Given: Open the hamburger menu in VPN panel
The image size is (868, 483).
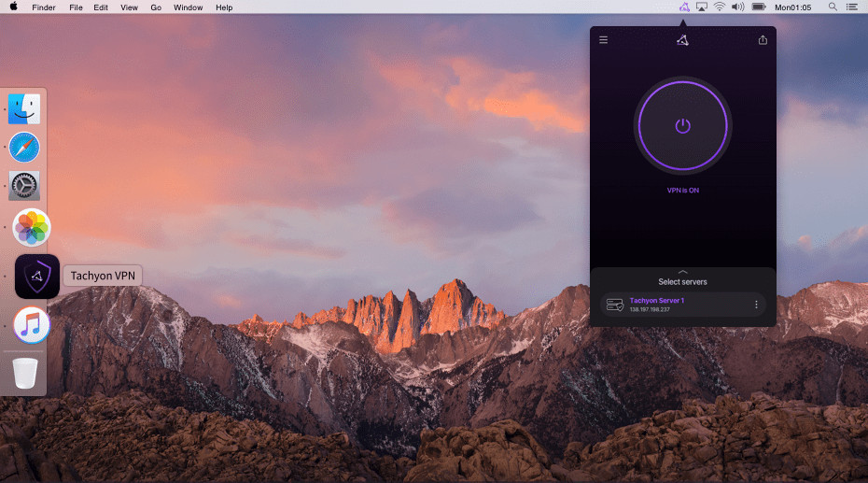Looking at the screenshot, I should tap(604, 40).
